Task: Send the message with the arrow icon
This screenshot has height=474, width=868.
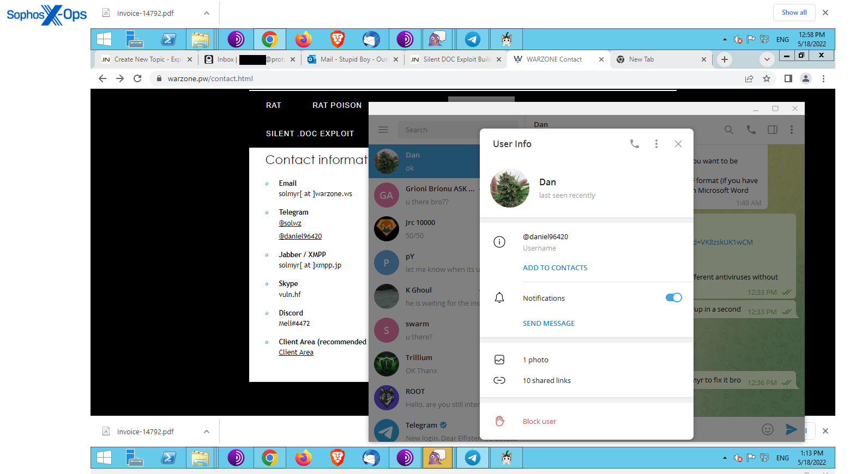Action: tap(791, 429)
